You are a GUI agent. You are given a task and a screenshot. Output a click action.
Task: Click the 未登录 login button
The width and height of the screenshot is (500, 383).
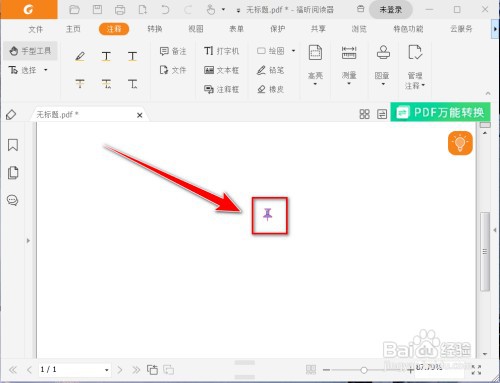click(x=391, y=10)
